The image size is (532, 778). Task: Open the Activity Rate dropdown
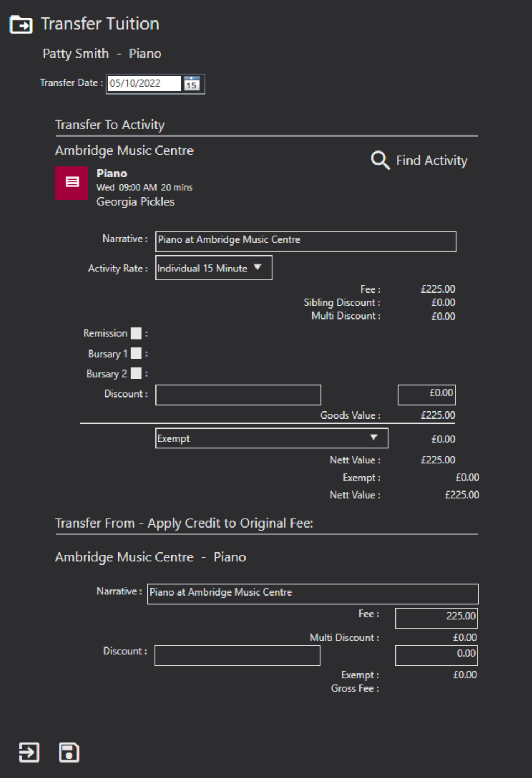coord(213,268)
